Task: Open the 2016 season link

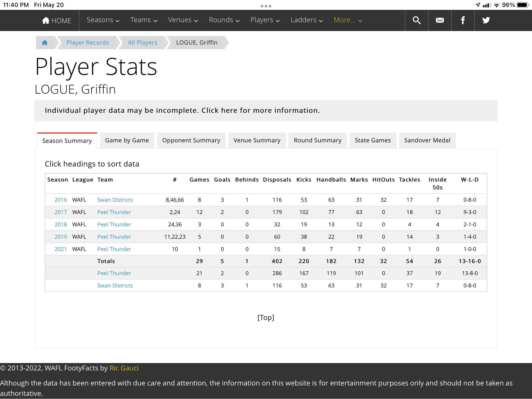Action: pos(61,200)
